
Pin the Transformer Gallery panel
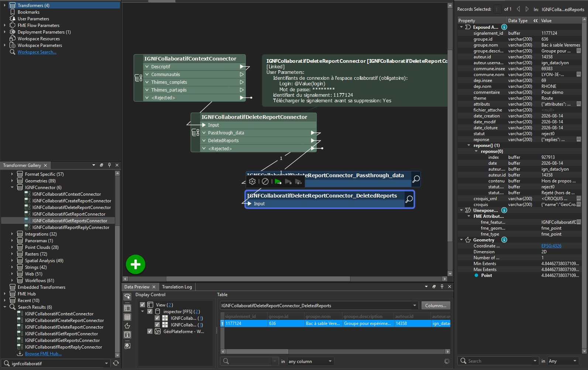click(x=109, y=165)
